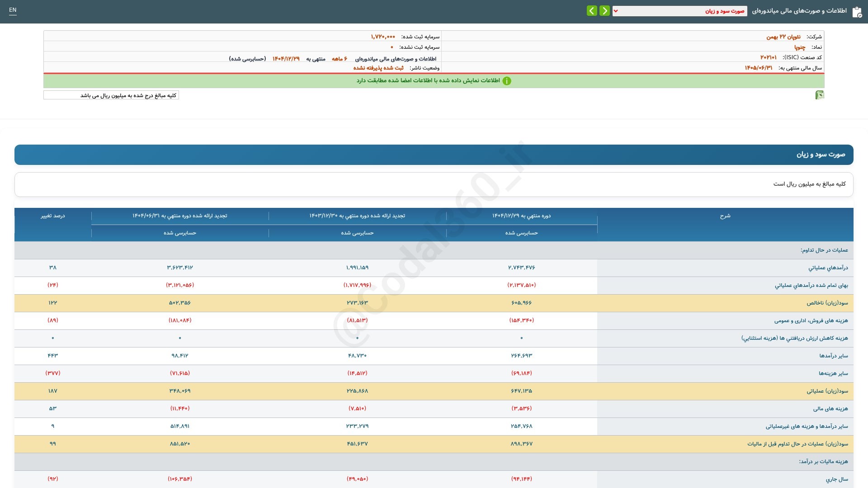Image resolution: width=868 pixels, height=488 pixels.
Task: Click the clipboard report icon in header
Action: [857, 12]
